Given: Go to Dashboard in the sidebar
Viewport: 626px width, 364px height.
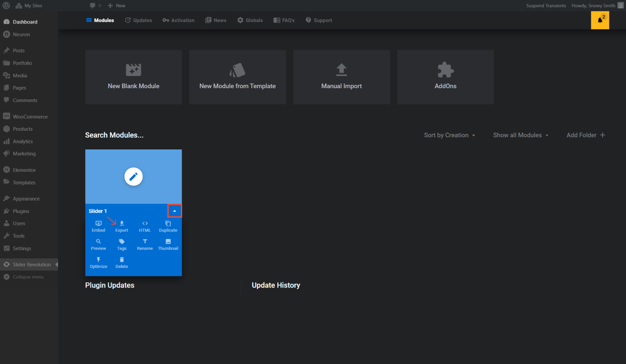Looking at the screenshot, I should pyautogui.click(x=29, y=22).
